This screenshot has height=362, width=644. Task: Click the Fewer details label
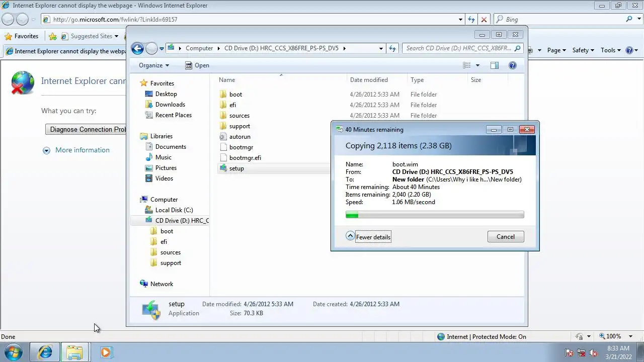point(373,237)
